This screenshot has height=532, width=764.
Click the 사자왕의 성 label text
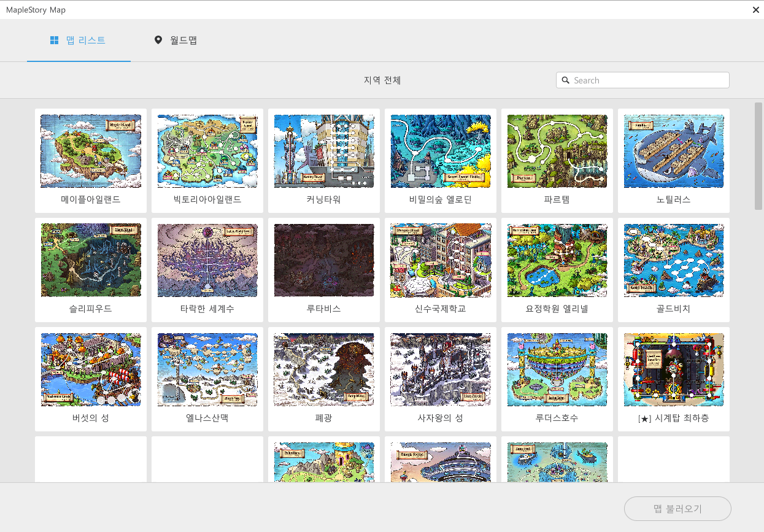coord(441,418)
